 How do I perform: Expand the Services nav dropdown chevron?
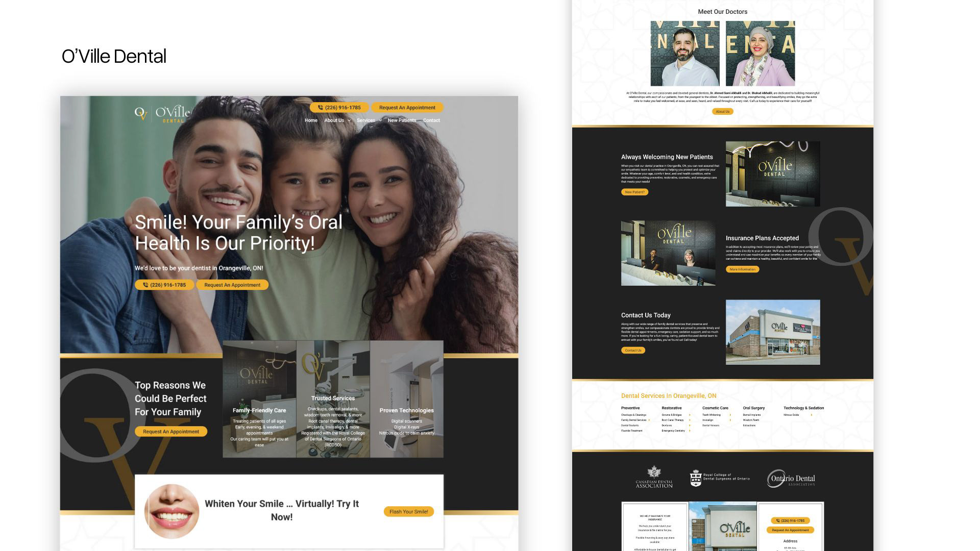[380, 121]
